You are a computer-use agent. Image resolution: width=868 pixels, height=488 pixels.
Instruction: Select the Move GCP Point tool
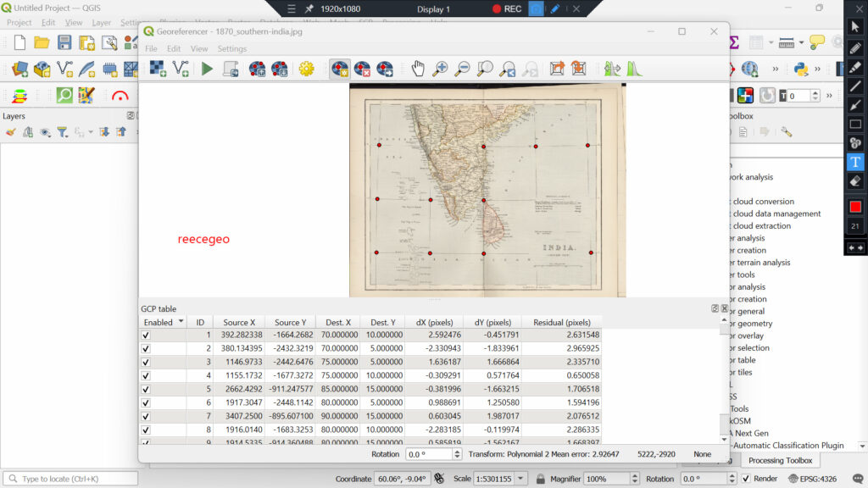tap(385, 69)
